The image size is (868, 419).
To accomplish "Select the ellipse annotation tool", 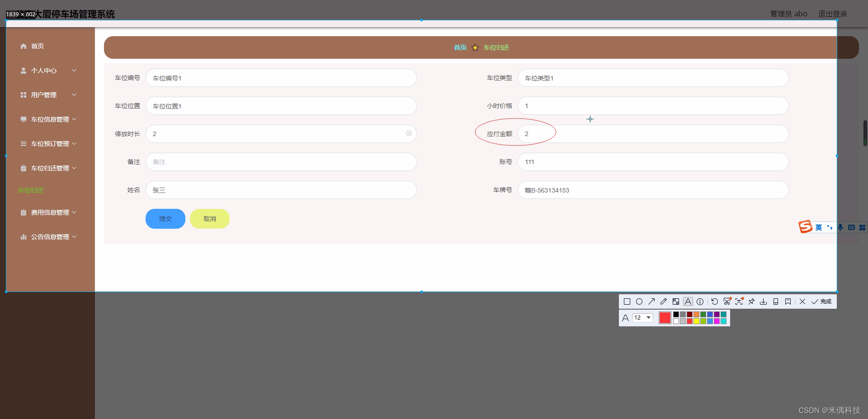I will pos(639,301).
